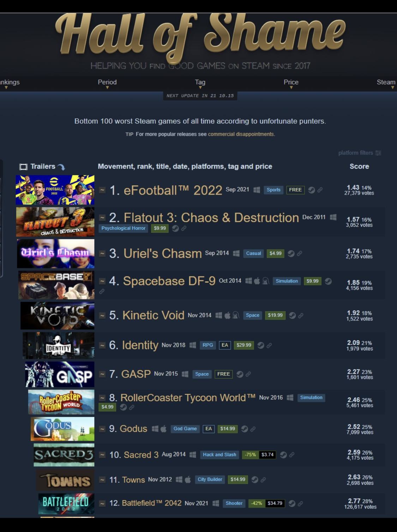
Task: Open Spacebase DF-9 title link
Action: pos(169,281)
